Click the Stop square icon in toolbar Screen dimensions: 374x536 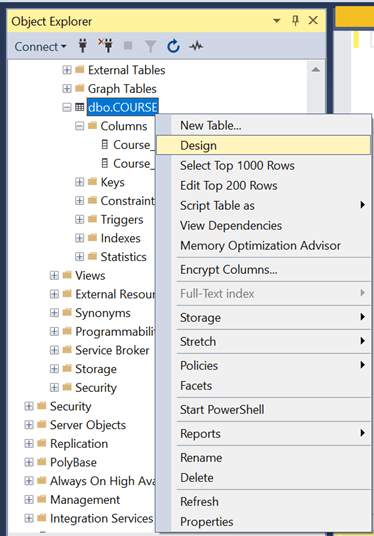pos(128,45)
